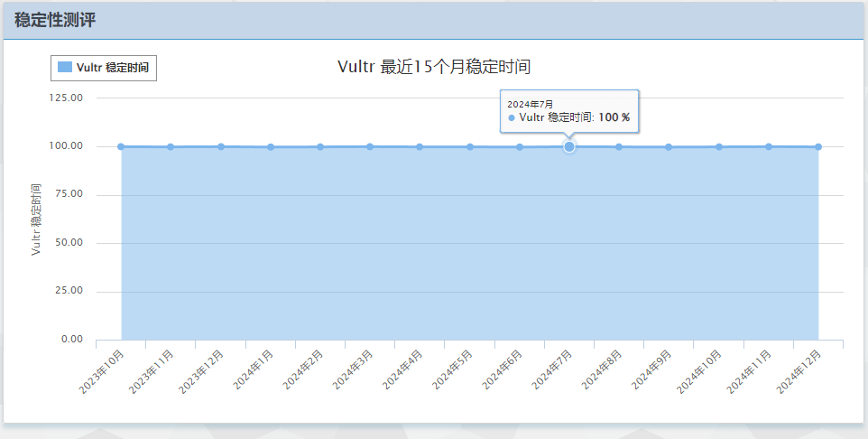Click the 2024年2月 x-axis label
Screen dimensions: 868x439
304,370
